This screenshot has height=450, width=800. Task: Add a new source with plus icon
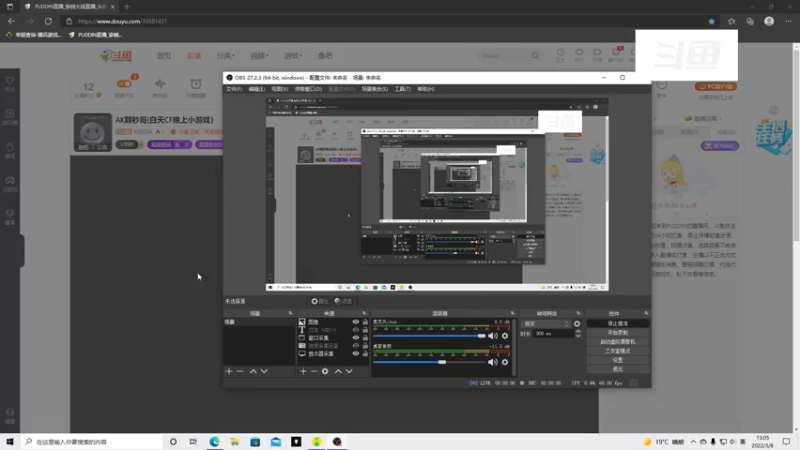[x=303, y=371]
